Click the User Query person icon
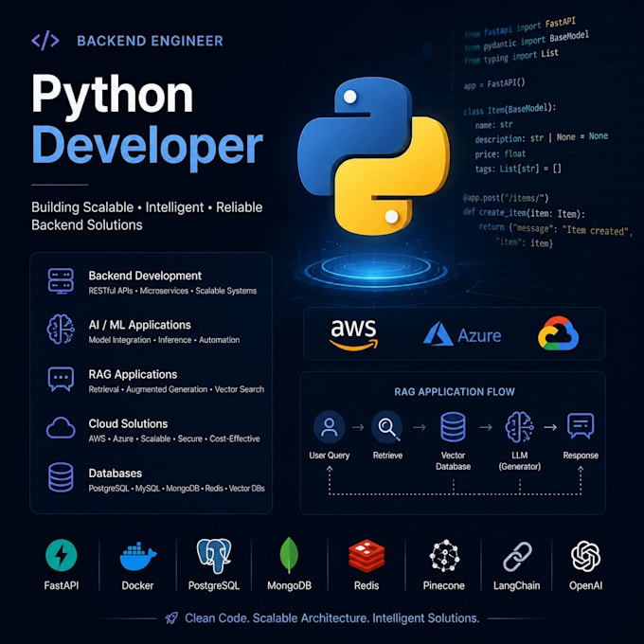644x644 pixels. click(x=329, y=427)
